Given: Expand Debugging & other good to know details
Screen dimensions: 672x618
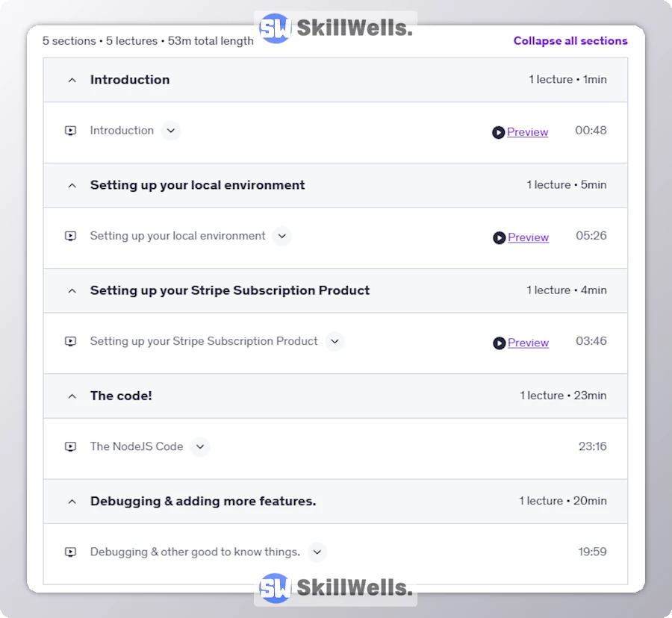Looking at the screenshot, I should pyautogui.click(x=317, y=552).
